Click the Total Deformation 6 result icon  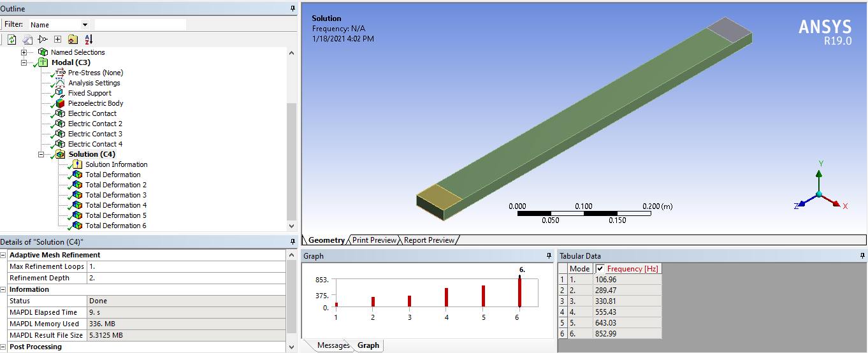pos(77,226)
